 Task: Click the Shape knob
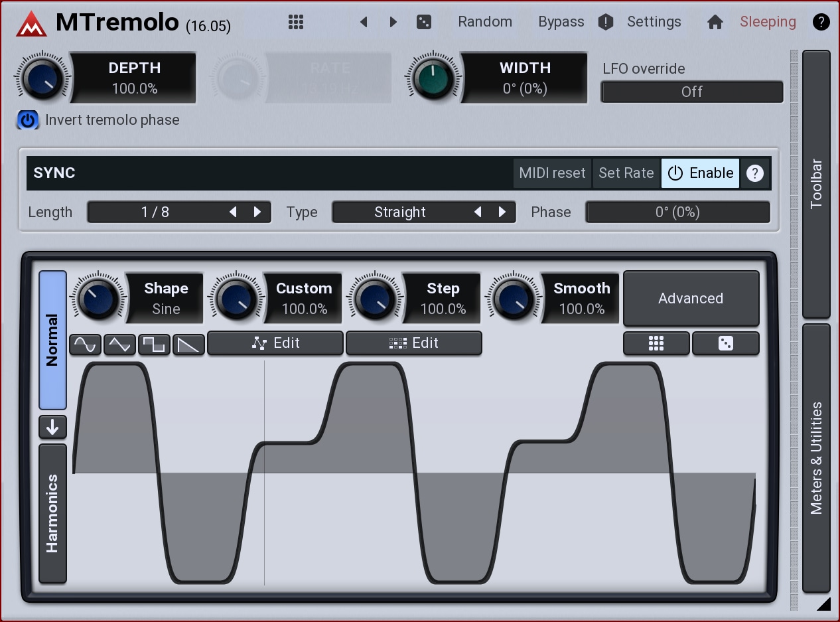click(x=98, y=298)
